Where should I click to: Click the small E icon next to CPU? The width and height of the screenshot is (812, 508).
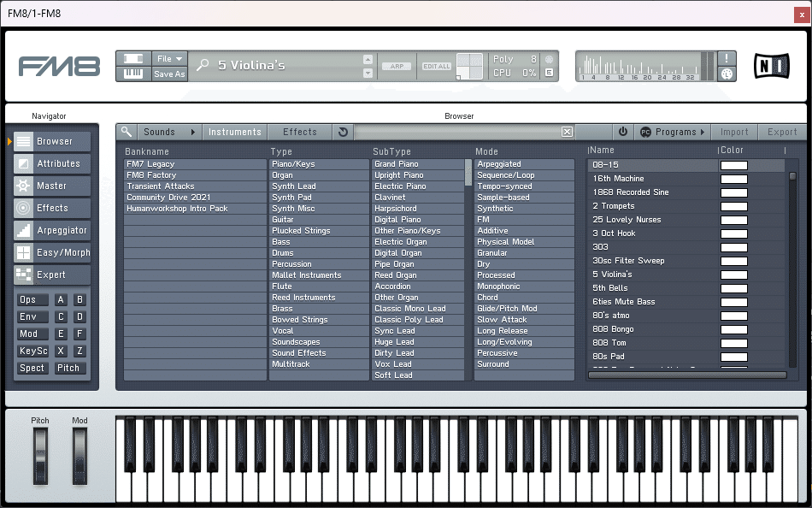pyautogui.click(x=550, y=73)
